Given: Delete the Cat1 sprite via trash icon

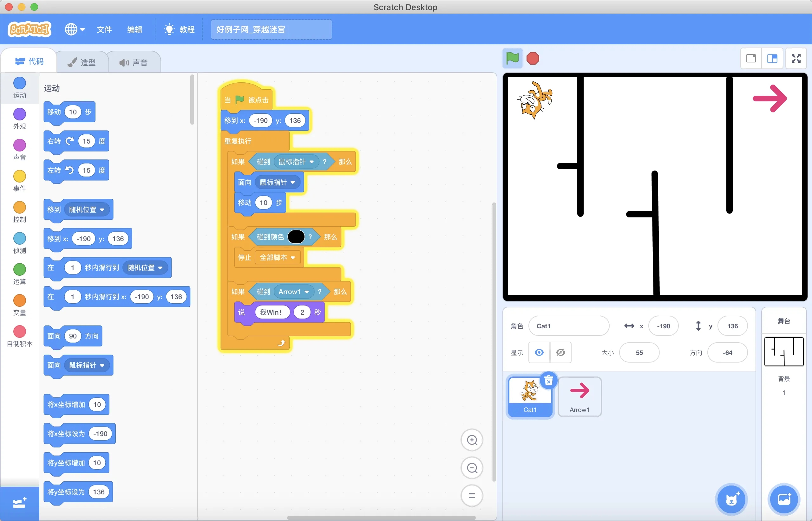Looking at the screenshot, I should (548, 381).
